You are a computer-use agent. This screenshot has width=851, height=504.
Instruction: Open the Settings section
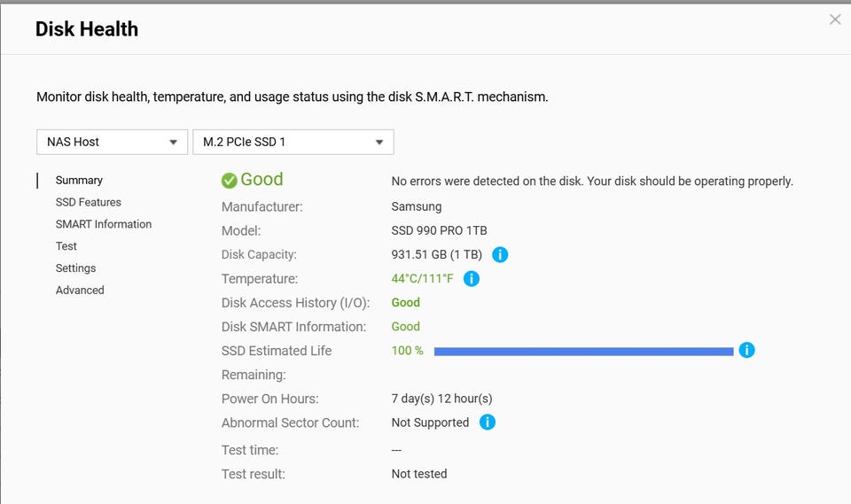[x=75, y=268]
